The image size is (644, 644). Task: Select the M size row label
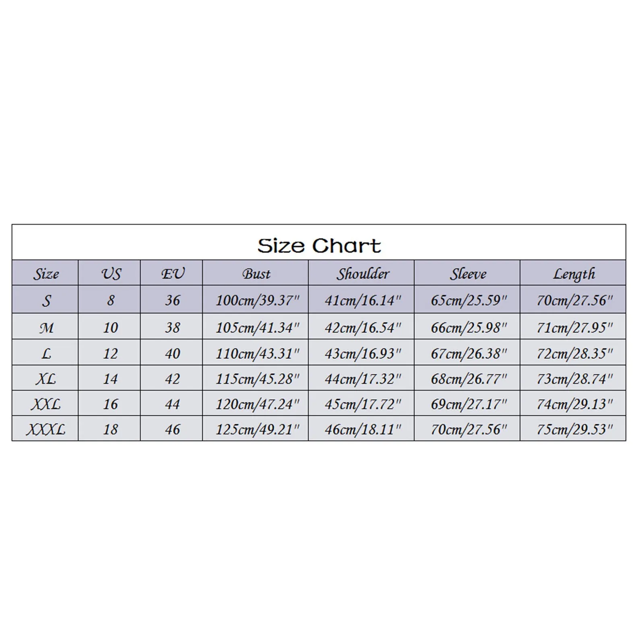tap(46, 328)
